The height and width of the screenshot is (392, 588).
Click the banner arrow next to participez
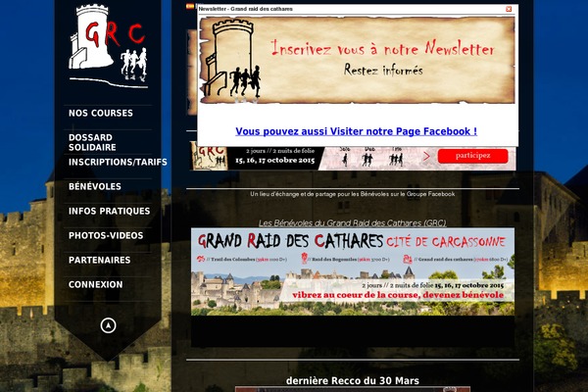click(x=426, y=156)
